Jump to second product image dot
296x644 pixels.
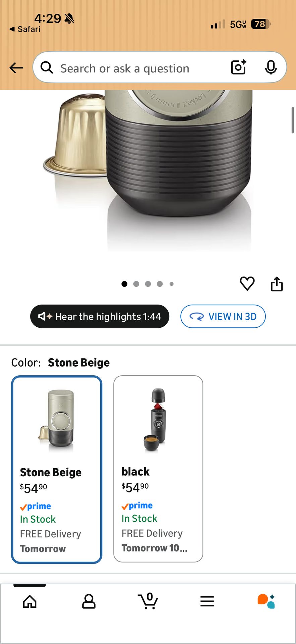(x=136, y=284)
